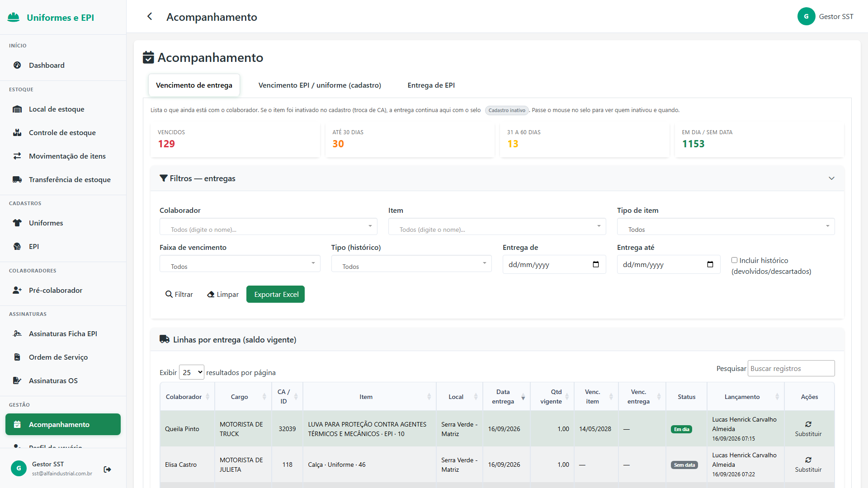Image resolution: width=868 pixels, height=488 pixels.
Task: Click the Uniformes e EPI logo link
Action: coord(51,17)
